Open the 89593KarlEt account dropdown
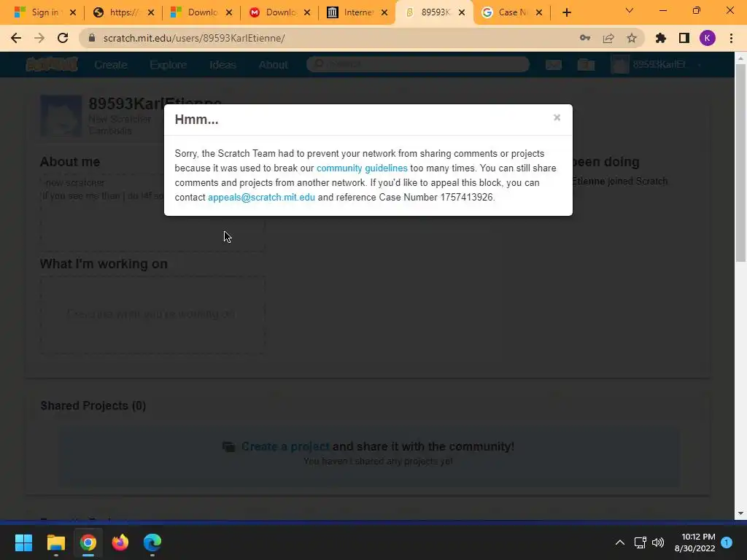Screen dimensions: 747x560 pos(656,64)
